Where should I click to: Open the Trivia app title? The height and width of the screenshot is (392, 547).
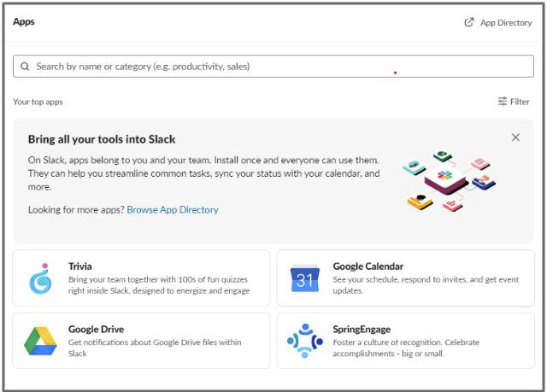(x=80, y=266)
